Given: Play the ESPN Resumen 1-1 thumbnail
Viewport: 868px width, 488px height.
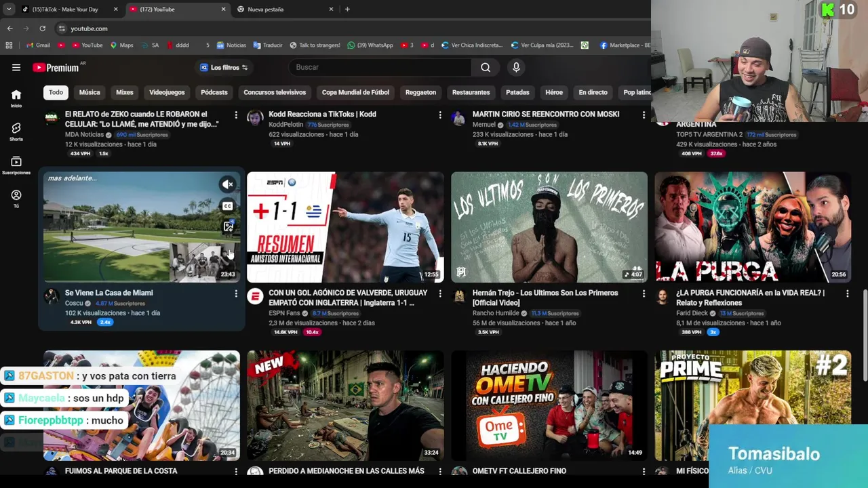Looking at the screenshot, I should click(x=345, y=227).
